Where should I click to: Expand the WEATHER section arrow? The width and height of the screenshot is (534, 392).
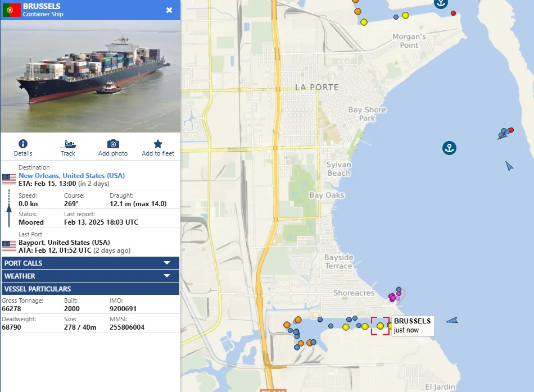coord(167,276)
